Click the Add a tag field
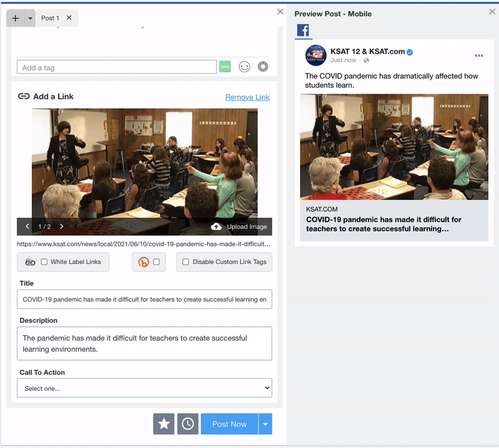This screenshot has width=499, height=448. [117, 67]
